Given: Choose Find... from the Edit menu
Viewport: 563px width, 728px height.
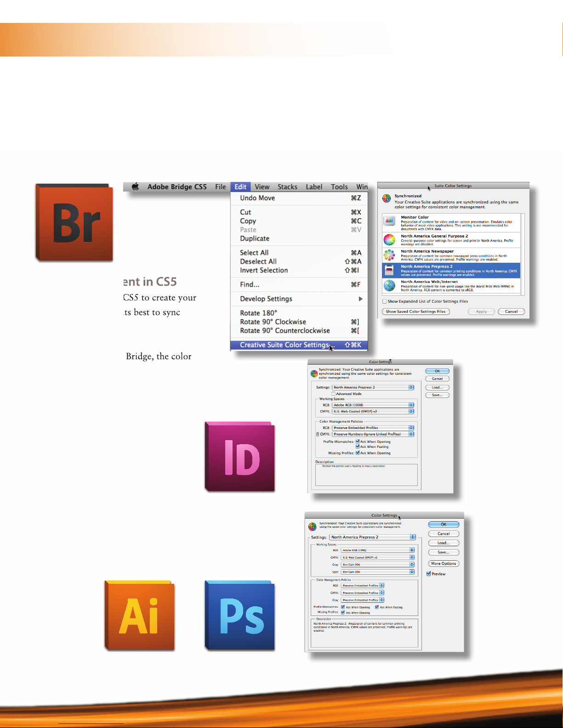Looking at the screenshot, I should (299, 285).
